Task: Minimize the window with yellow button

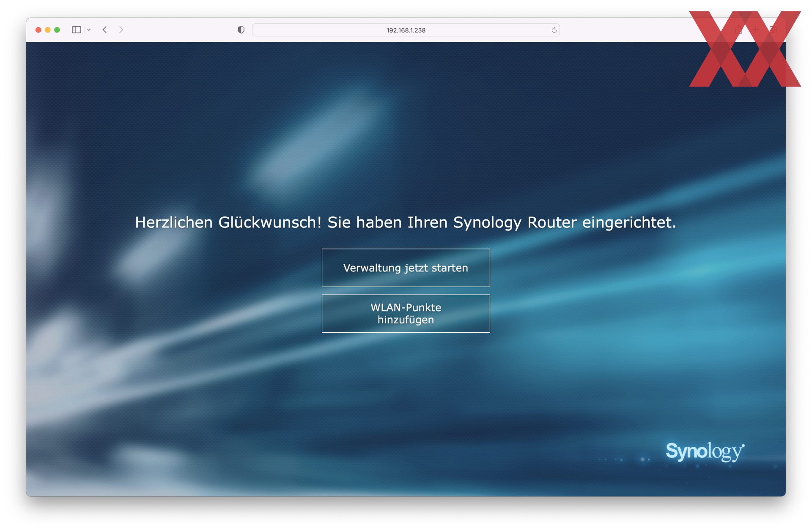Action: pyautogui.click(x=48, y=30)
